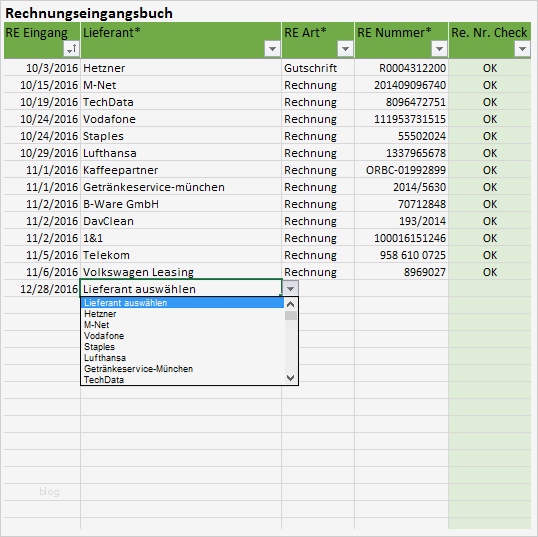This screenshot has height=537, width=538.
Task: Select the Getränkeservice-münchen table cell
Action: click(181, 187)
